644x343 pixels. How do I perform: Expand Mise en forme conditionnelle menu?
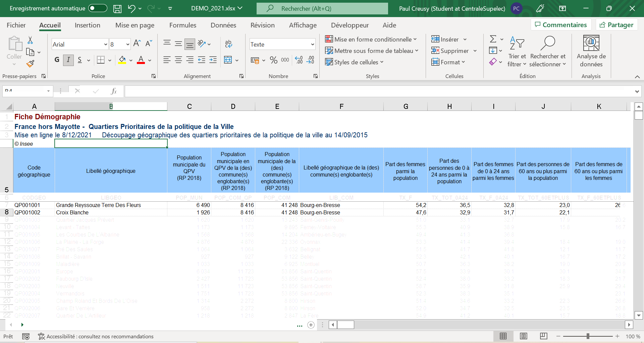click(371, 40)
